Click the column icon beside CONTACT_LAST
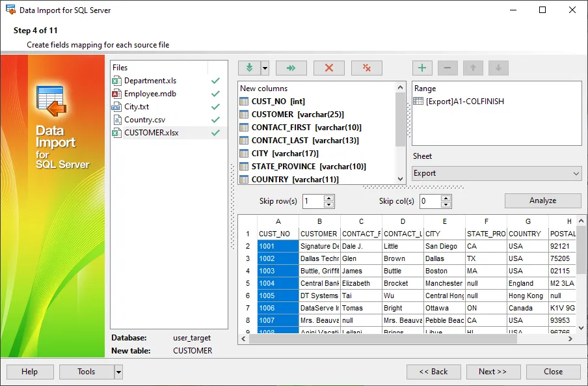Image resolution: width=588 pixels, height=386 pixels. point(244,141)
